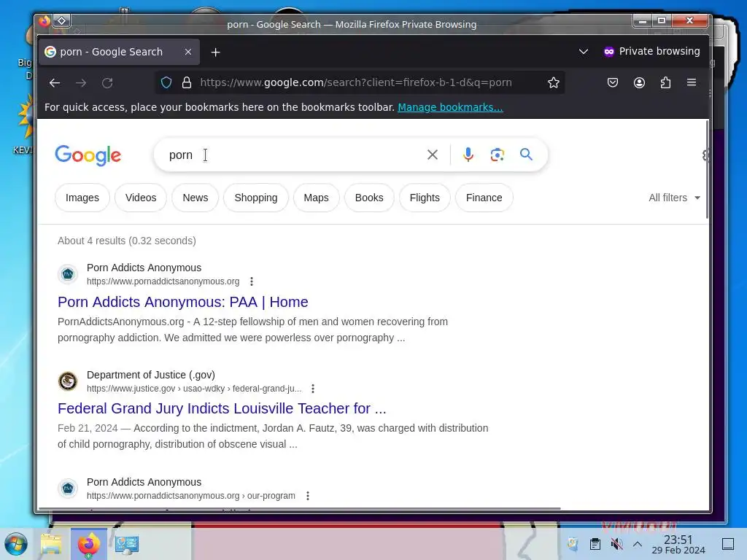
Task: View site security padlock details
Action: click(187, 83)
